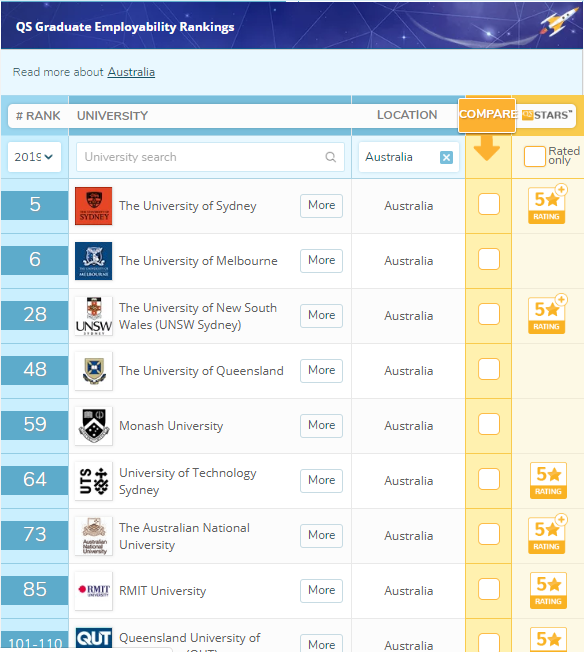Image resolution: width=584 pixels, height=652 pixels.
Task: Open UNSW's 5-star rating badge
Action: (x=547, y=315)
